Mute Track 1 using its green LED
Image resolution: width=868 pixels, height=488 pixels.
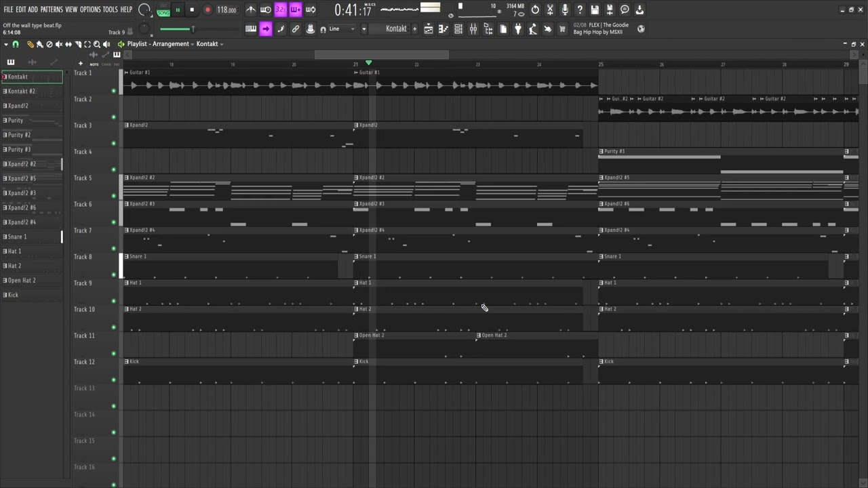click(x=113, y=91)
